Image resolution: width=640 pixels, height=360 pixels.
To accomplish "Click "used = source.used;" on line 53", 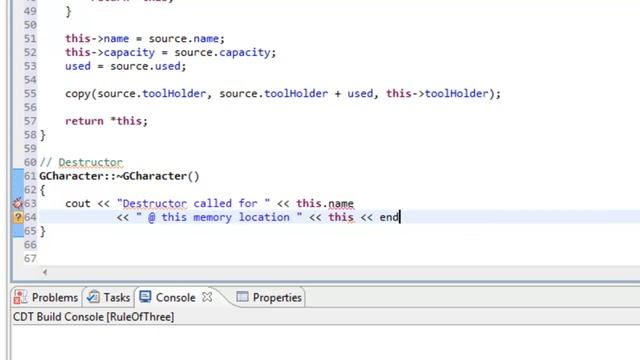I will 125,66.
